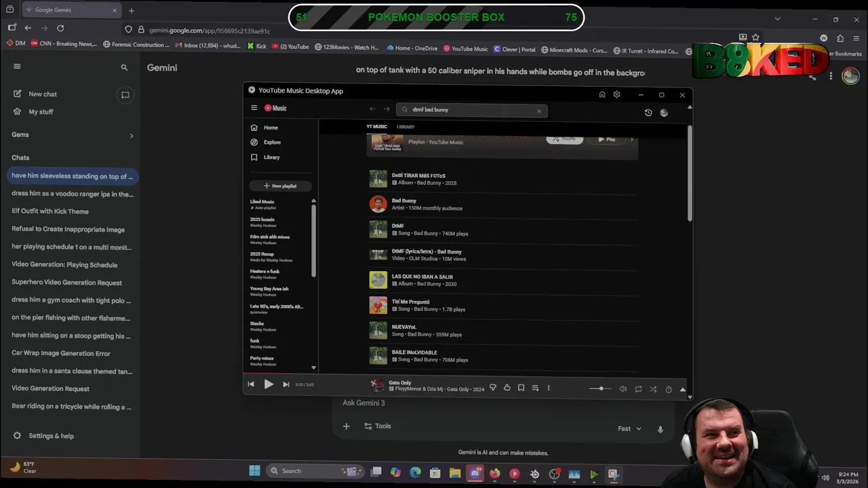Switch to the LIBRARY results tab
This screenshot has width=868, height=488.
point(406,127)
